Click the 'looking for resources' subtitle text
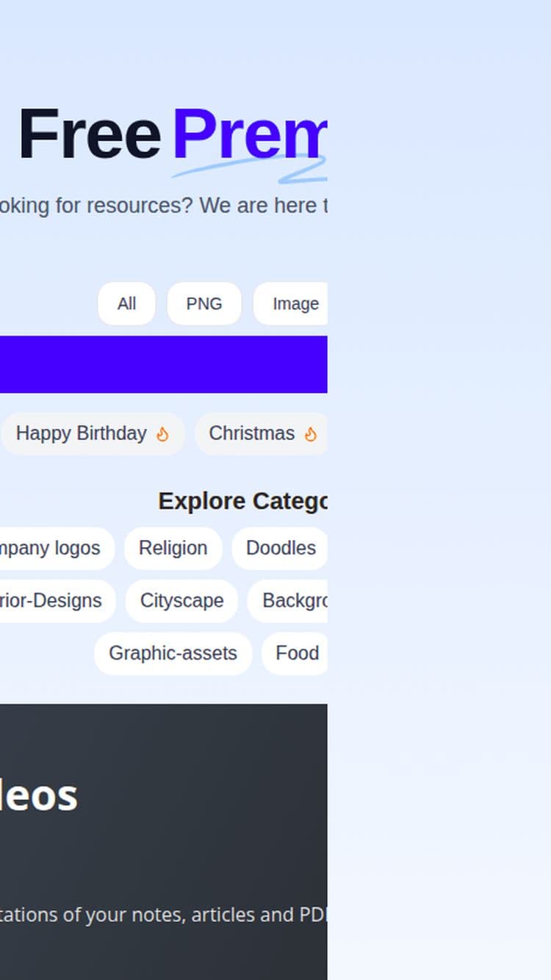The image size is (551, 980). point(164,206)
